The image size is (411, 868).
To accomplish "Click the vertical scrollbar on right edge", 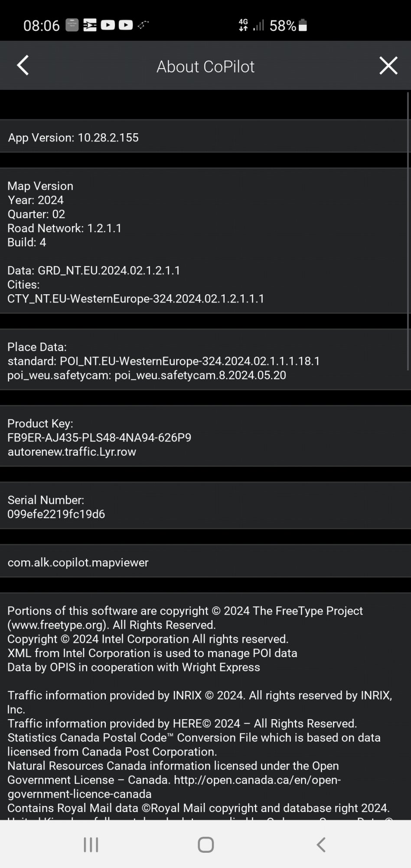I will pyautogui.click(x=408, y=230).
